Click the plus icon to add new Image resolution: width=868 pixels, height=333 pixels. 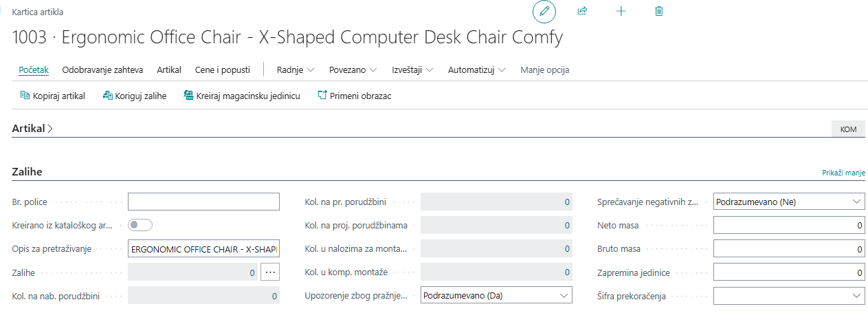(621, 12)
